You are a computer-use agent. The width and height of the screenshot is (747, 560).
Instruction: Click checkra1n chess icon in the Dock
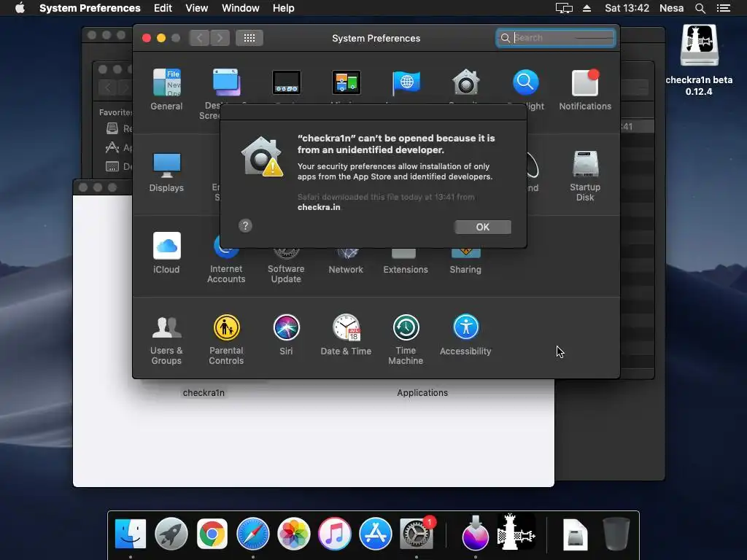coord(516,532)
